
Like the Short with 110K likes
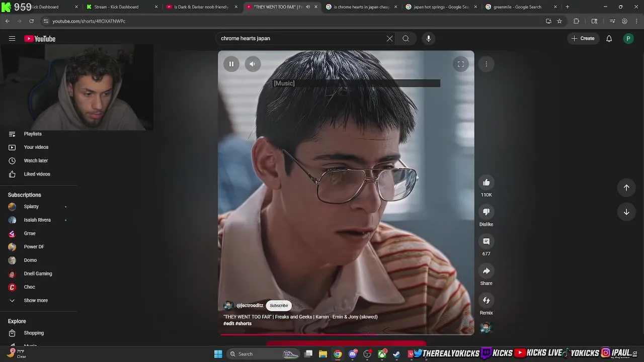click(487, 183)
